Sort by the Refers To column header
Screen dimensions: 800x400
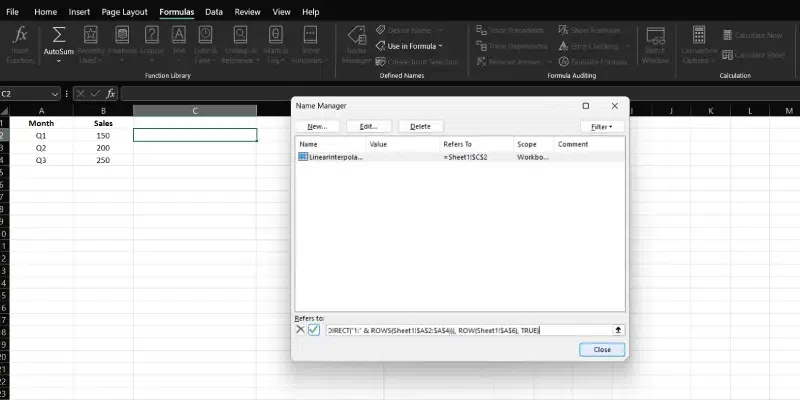point(476,144)
